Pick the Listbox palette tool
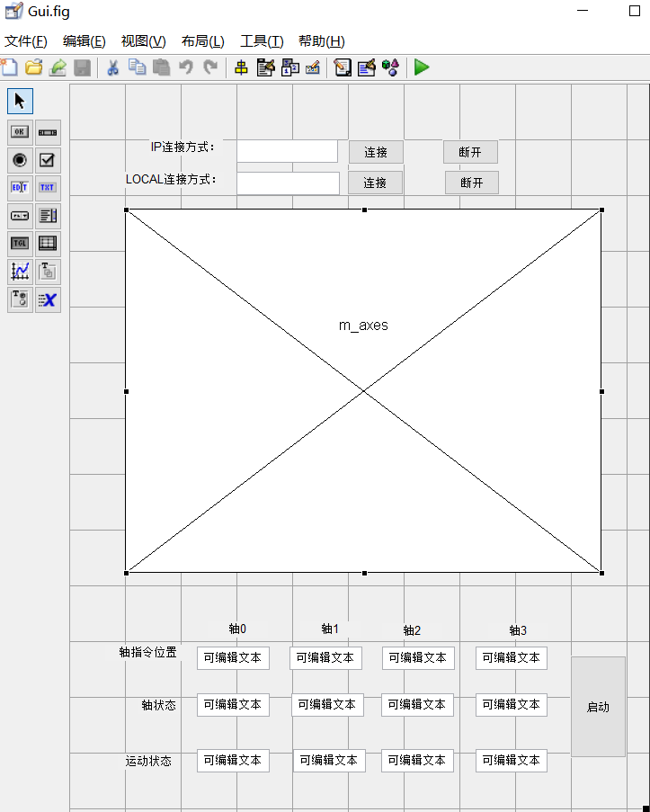Image resolution: width=650 pixels, height=812 pixels. click(48, 216)
